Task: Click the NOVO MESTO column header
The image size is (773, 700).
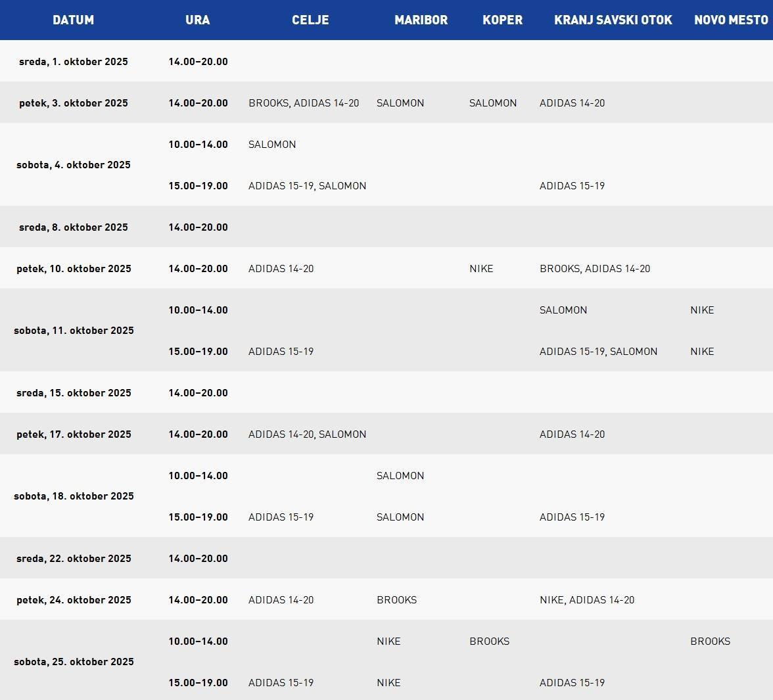Action: 731,20
